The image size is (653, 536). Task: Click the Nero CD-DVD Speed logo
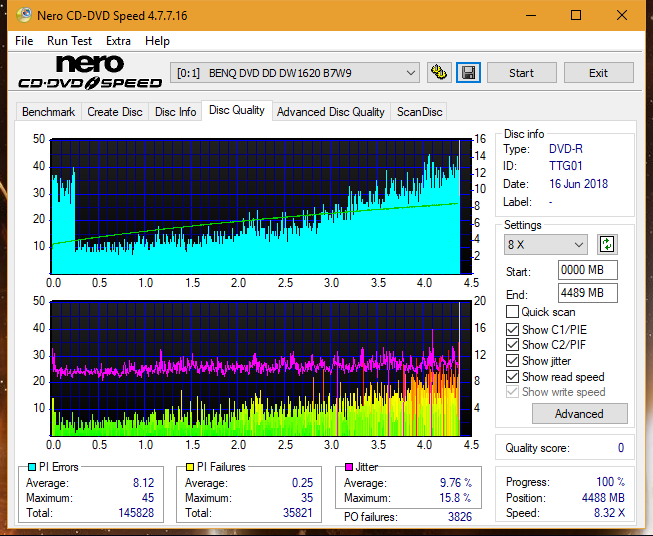point(90,72)
